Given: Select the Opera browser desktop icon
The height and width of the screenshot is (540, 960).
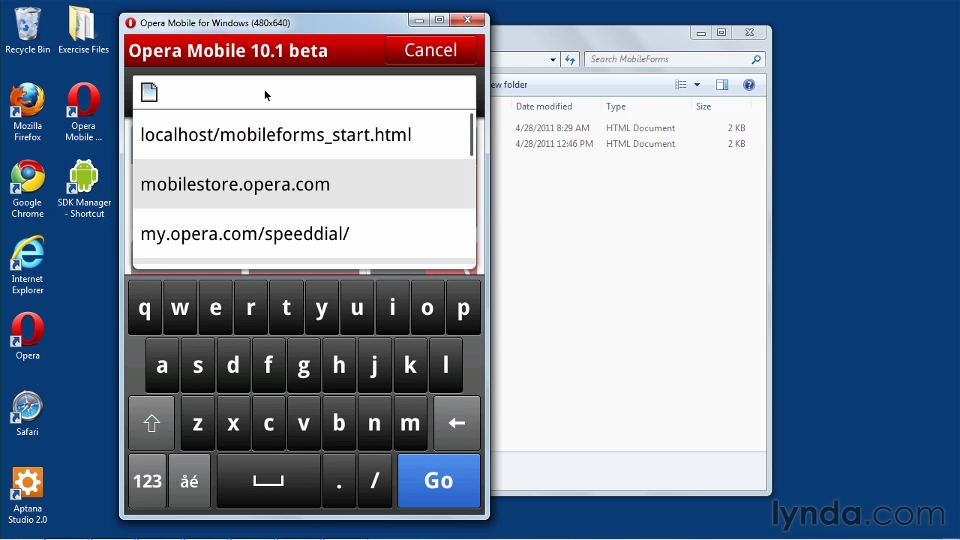Looking at the screenshot, I should pyautogui.click(x=27, y=336).
